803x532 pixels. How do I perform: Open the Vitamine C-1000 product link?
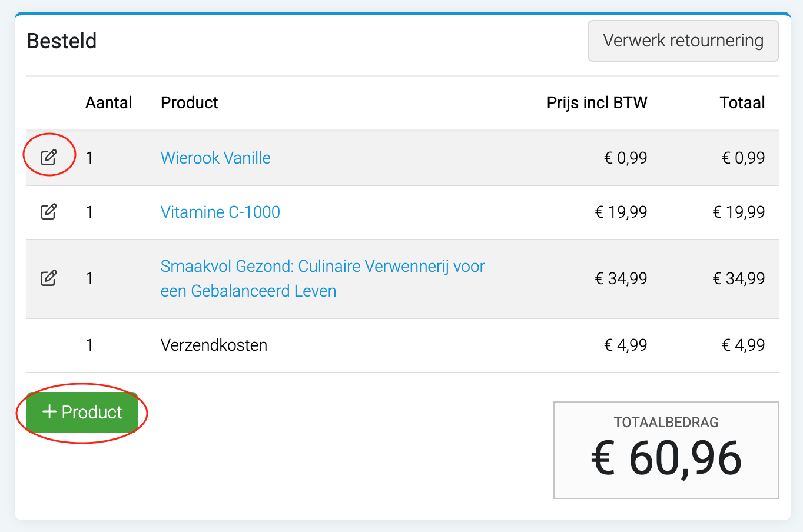click(220, 212)
